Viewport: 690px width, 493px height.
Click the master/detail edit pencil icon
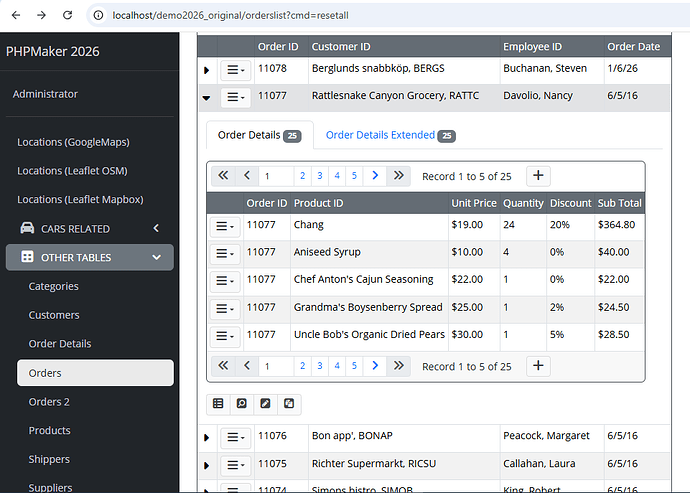pyautogui.click(x=265, y=404)
